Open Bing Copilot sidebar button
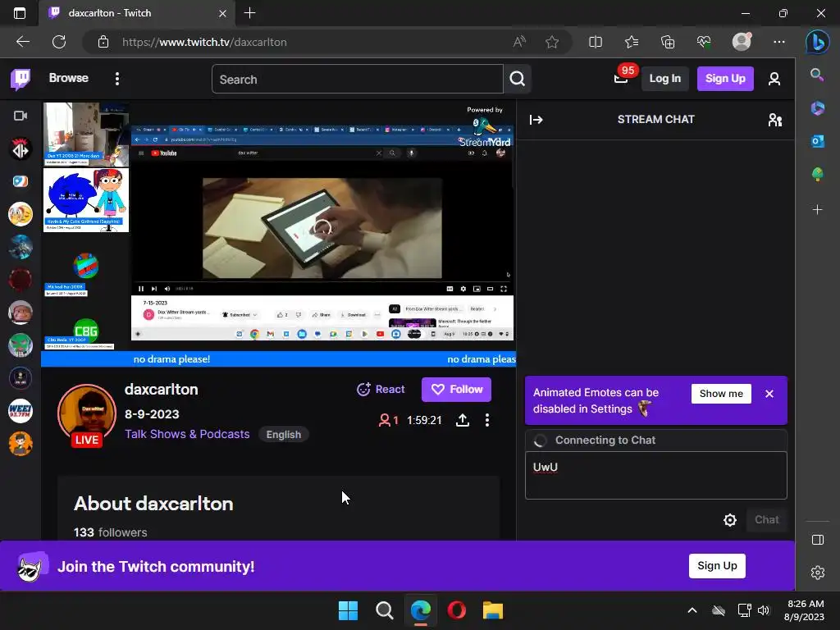Image resolution: width=840 pixels, height=630 pixels. coord(818,42)
